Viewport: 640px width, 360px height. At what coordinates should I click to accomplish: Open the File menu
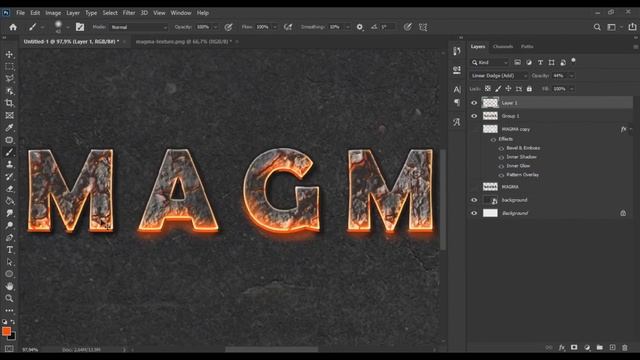[20, 13]
